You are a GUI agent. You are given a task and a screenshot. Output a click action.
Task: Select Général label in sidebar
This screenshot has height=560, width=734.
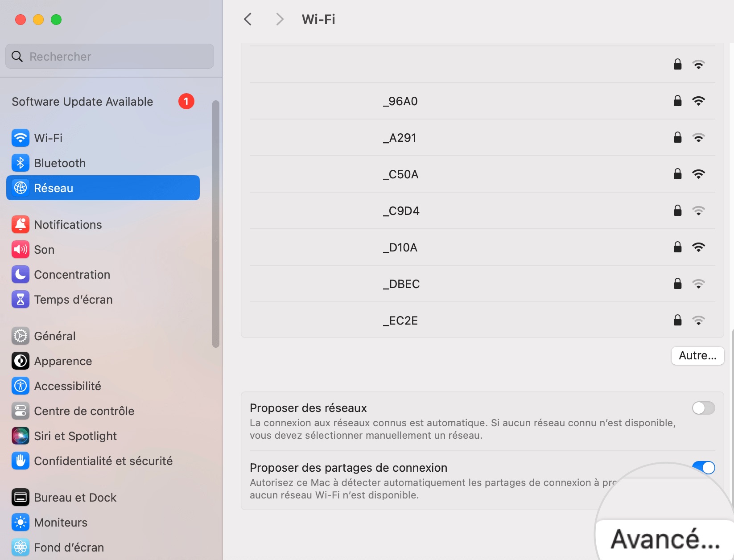(x=55, y=336)
